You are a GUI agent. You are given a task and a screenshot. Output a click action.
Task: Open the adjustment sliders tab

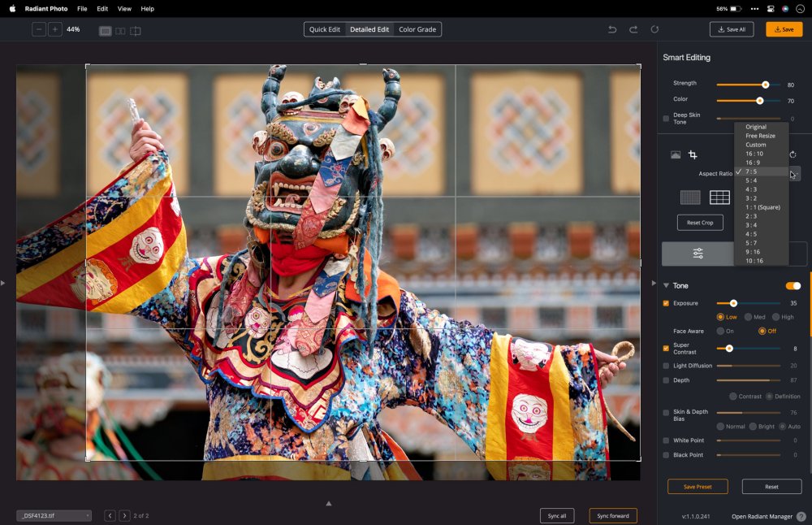pyautogui.click(x=698, y=254)
